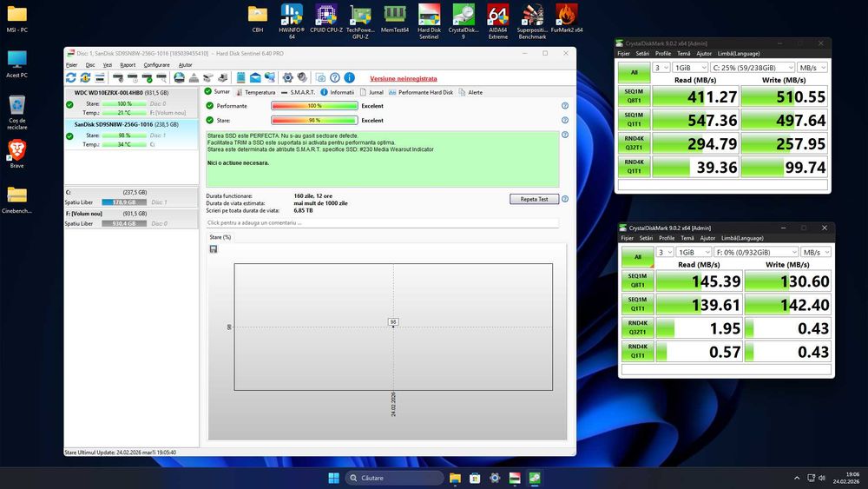Show hidden tray icons chevron on taskbar

point(797,478)
